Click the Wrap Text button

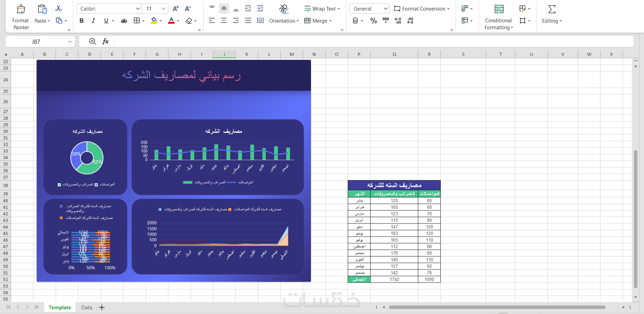(322, 9)
